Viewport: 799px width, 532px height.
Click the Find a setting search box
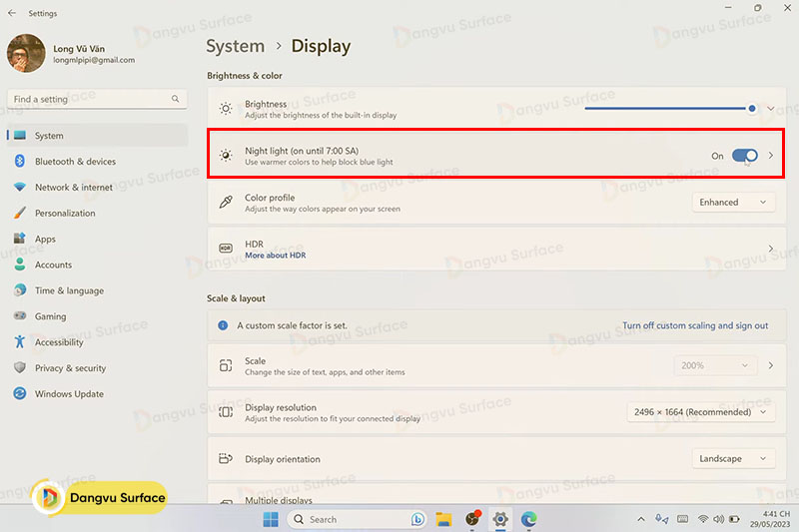pyautogui.click(x=90, y=100)
